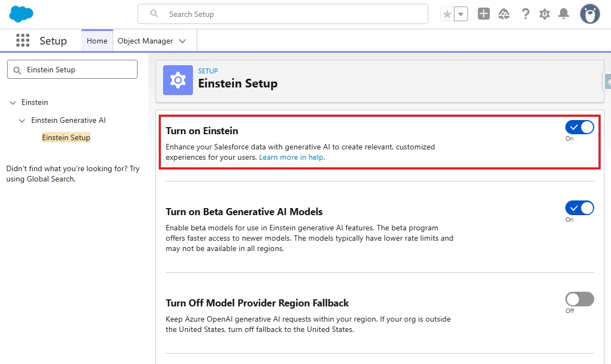Click the Einstein Setup page gear icon

[x=178, y=80]
